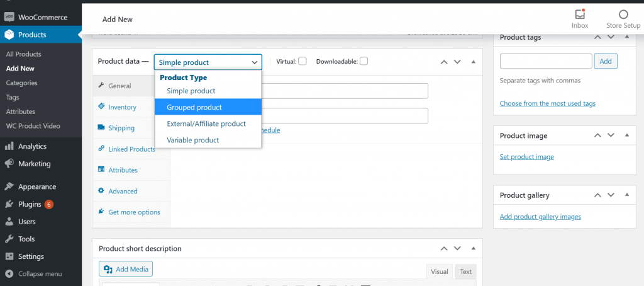
Task: Click the Plugins plug icon
Action: [x=9, y=204]
